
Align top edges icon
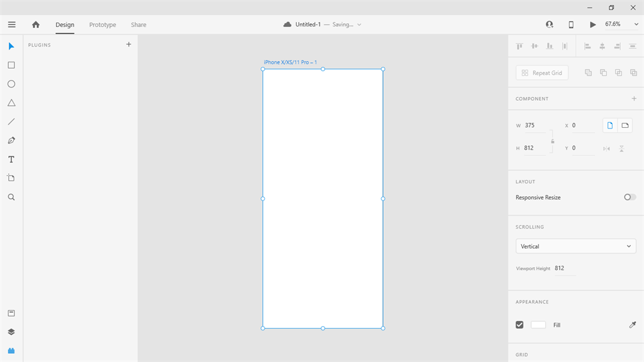(x=519, y=46)
